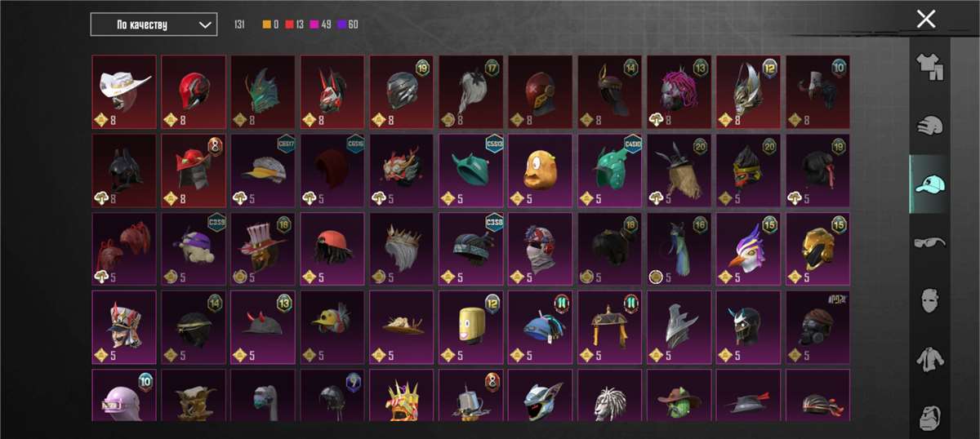Open the sunglasses category icon

point(929,243)
